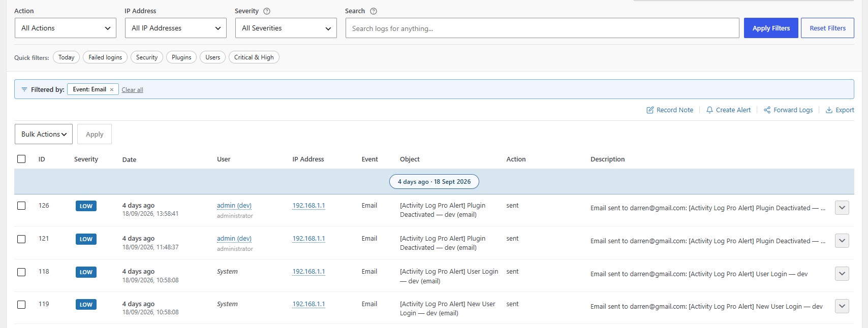868x328 pixels.
Task: Click the Object column header
Action: (x=410, y=159)
